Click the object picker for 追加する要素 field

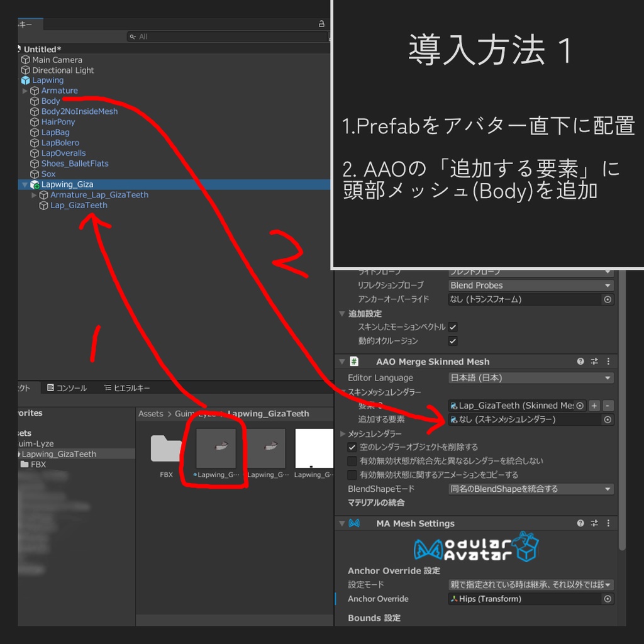(608, 419)
